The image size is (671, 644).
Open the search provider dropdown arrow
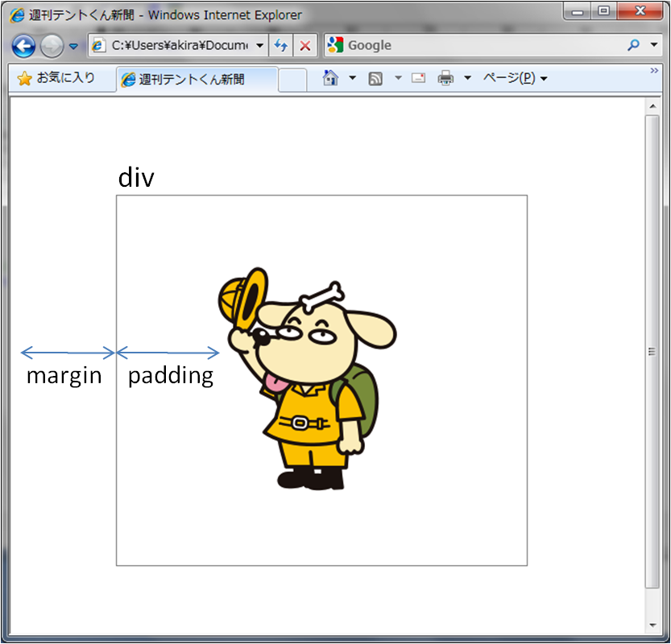pos(654,44)
